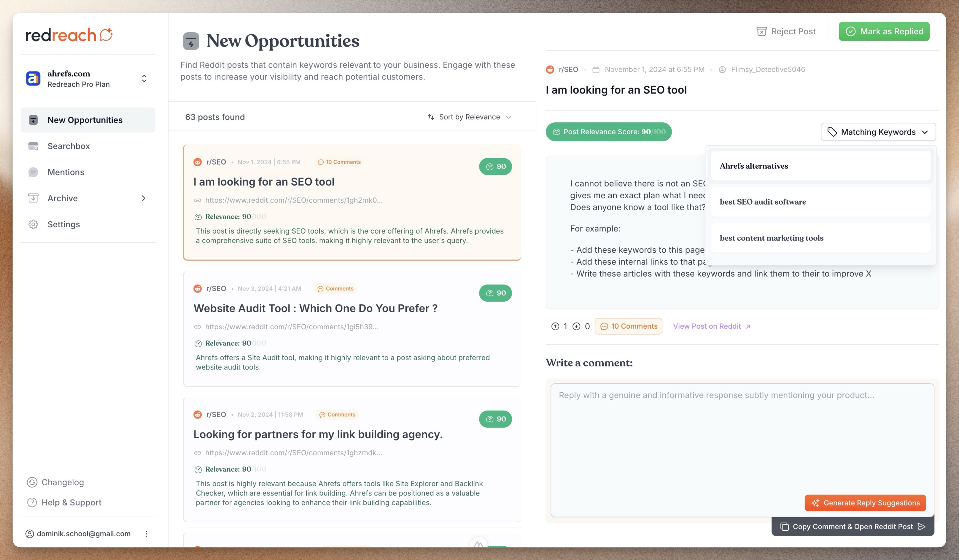Click Reject Post

point(786,32)
